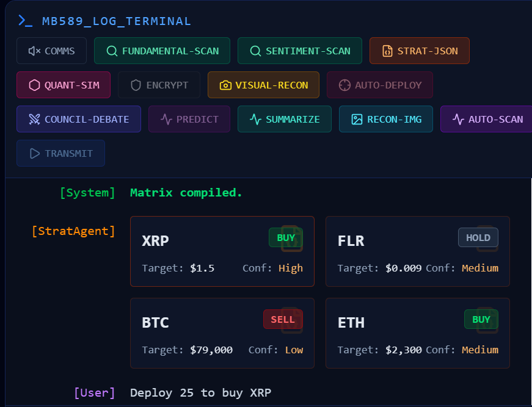Click the AUTO-DEPLOY button
The width and height of the screenshot is (532, 407).
(380, 85)
